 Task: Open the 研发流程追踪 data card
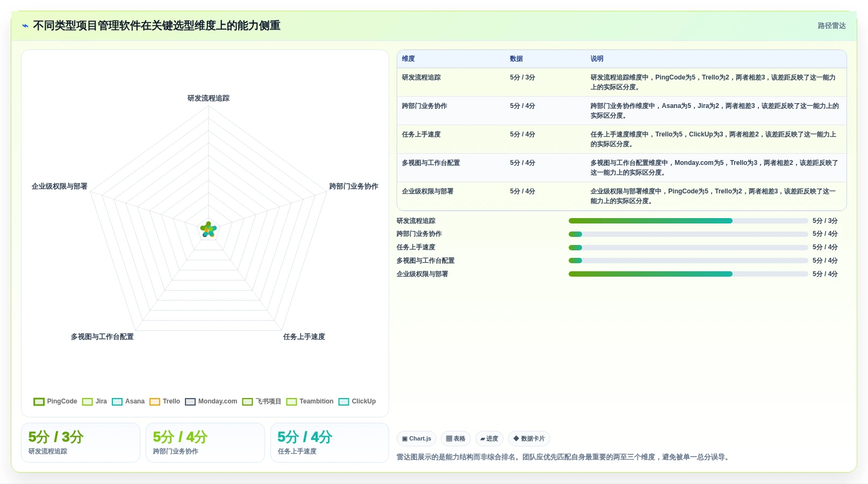pyautogui.click(x=81, y=443)
